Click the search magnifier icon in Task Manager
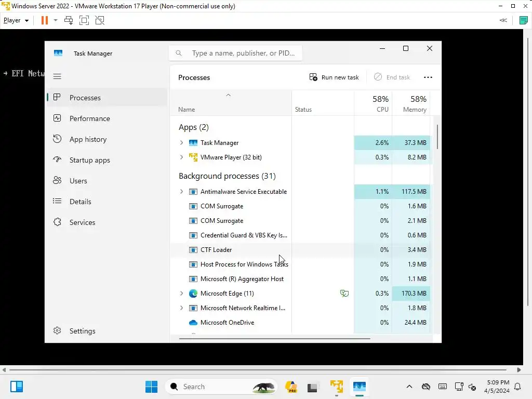 click(x=179, y=54)
